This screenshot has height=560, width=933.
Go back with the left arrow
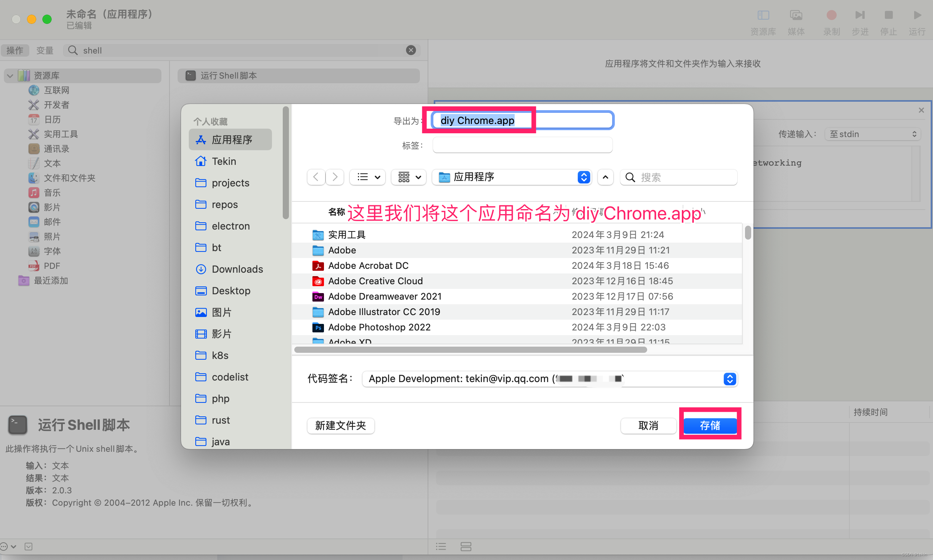316,177
